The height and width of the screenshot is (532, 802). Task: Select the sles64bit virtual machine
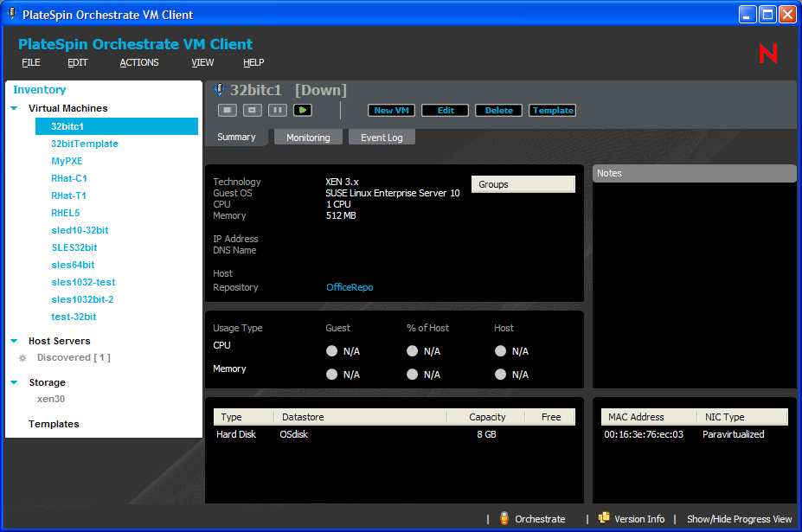tap(74, 265)
